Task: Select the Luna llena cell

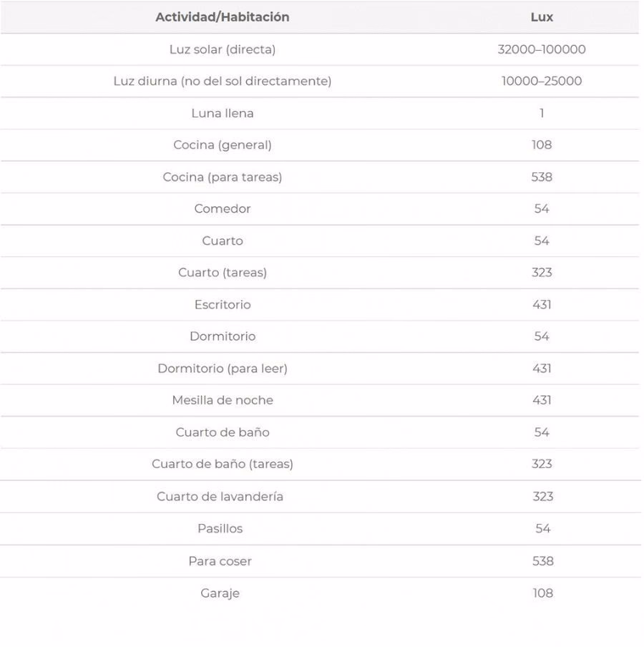Action: click(223, 113)
